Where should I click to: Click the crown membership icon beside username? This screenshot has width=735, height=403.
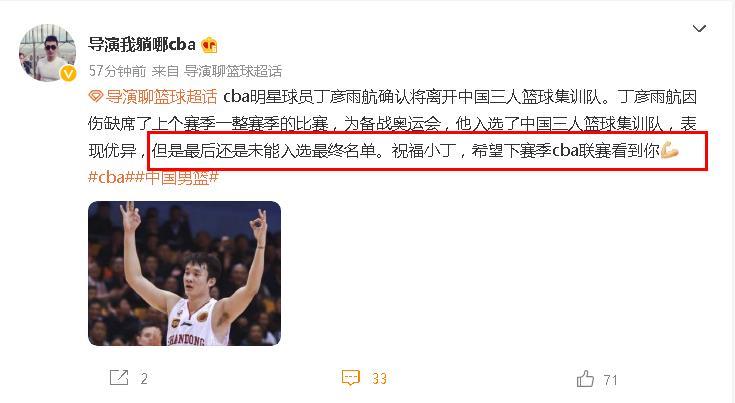pyautogui.click(x=209, y=45)
